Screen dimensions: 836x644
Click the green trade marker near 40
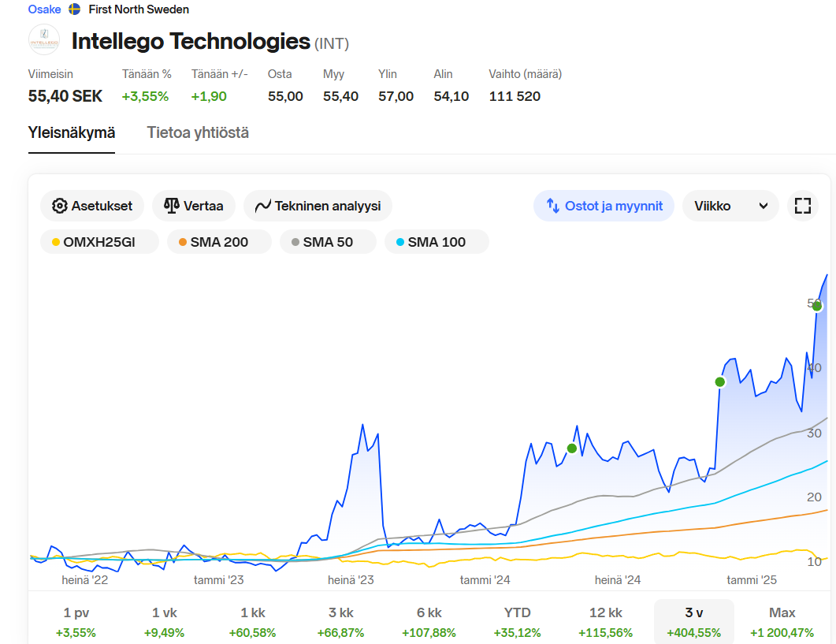pyautogui.click(x=719, y=382)
